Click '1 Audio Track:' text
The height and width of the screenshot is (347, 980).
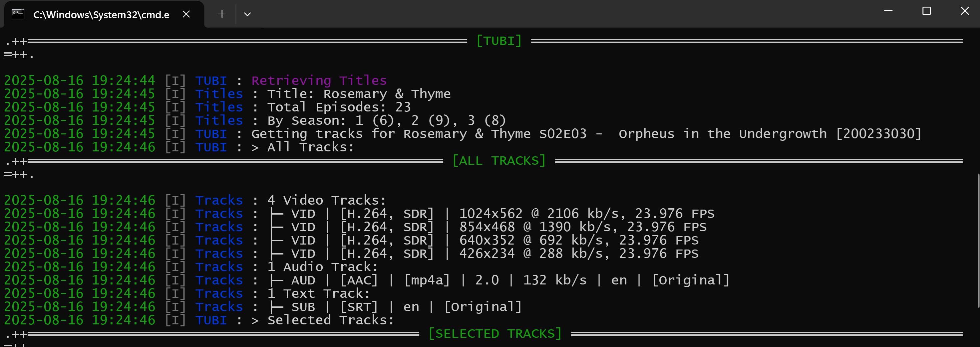(323, 267)
